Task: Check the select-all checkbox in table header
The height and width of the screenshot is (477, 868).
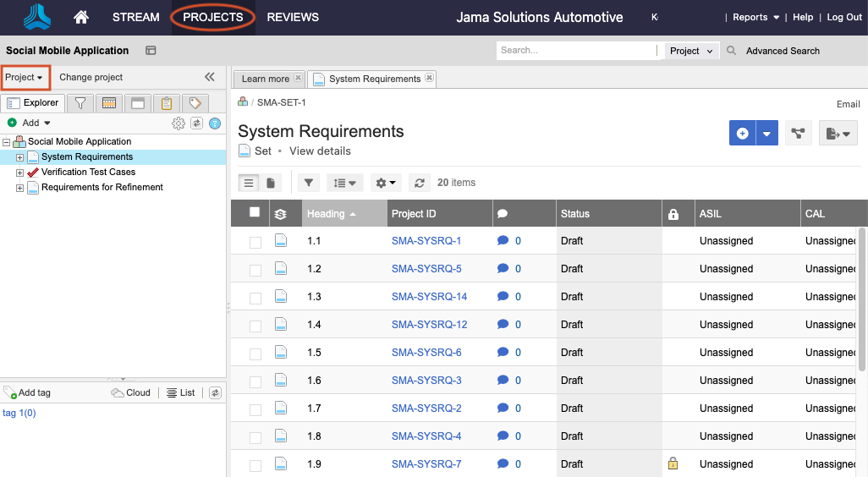Action: point(255,213)
